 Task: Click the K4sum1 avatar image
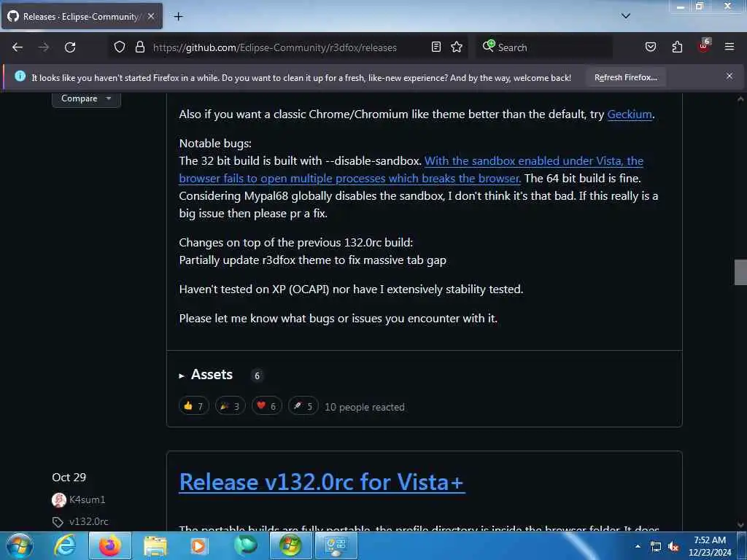click(x=58, y=500)
